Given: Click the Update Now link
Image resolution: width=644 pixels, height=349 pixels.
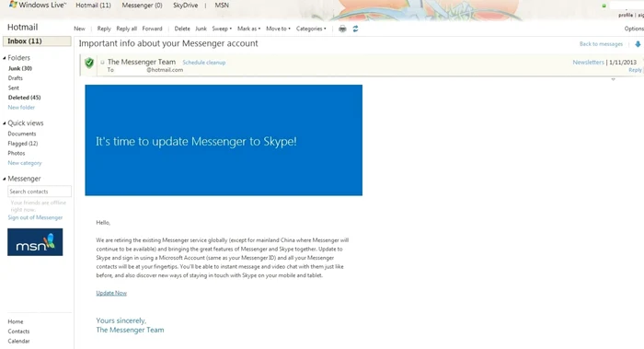Looking at the screenshot, I should coord(111,293).
